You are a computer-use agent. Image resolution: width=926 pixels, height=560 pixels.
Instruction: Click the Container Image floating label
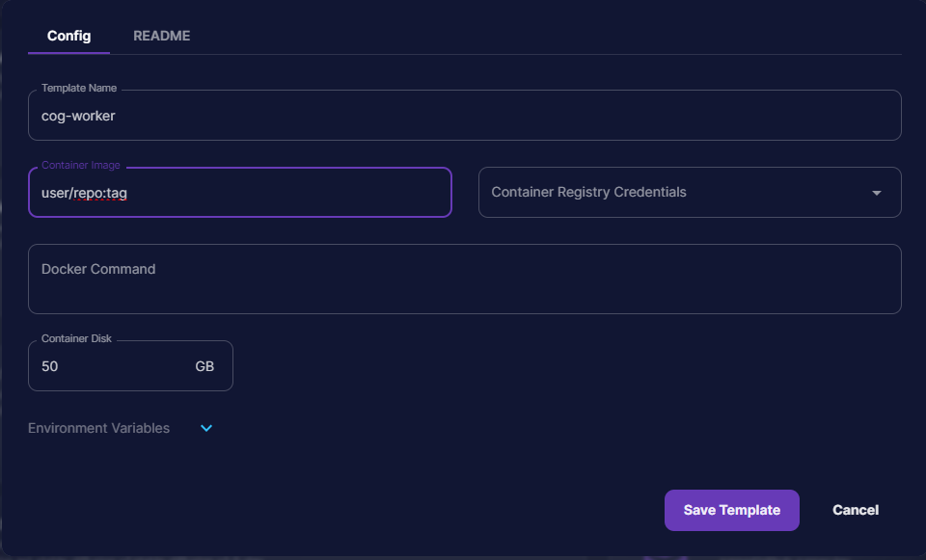[81, 165]
